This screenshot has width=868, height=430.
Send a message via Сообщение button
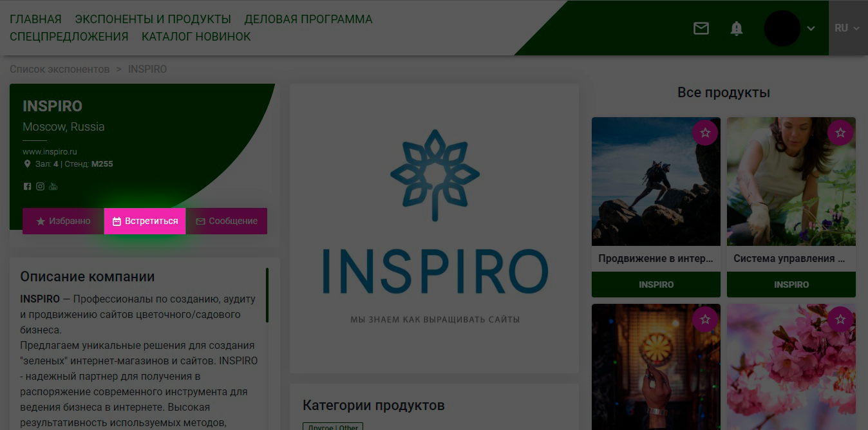pos(227,221)
